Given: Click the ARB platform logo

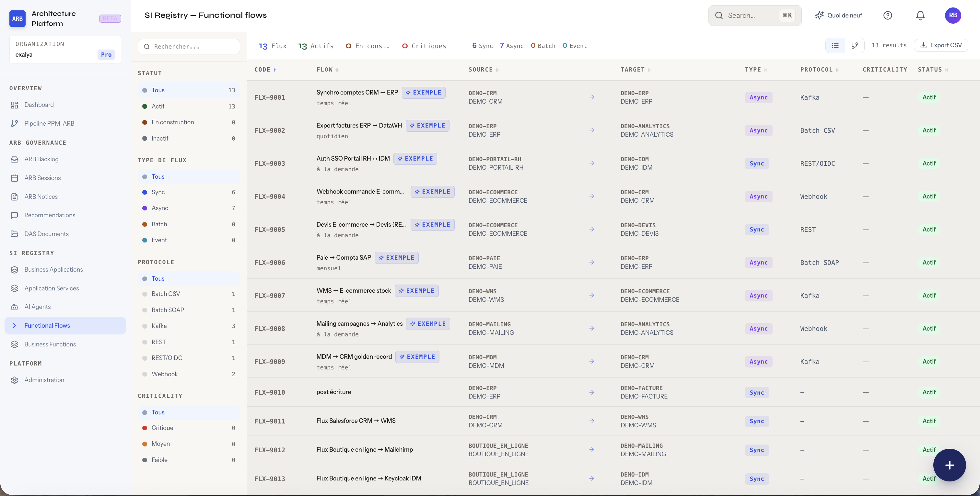Looking at the screenshot, I should [x=17, y=19].
